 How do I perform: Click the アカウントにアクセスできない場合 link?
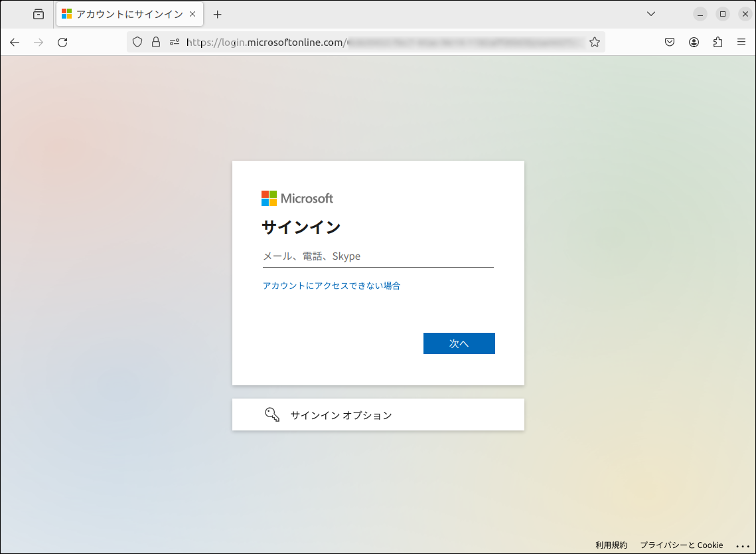tap(331, 286)
